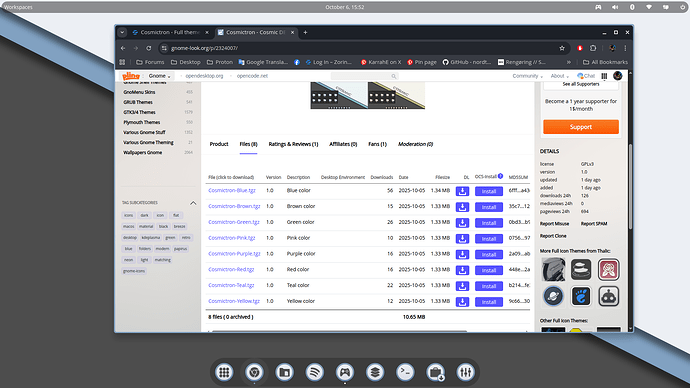
Task: Open GitHub - nordt... bookmark
Action: [466, 62]
